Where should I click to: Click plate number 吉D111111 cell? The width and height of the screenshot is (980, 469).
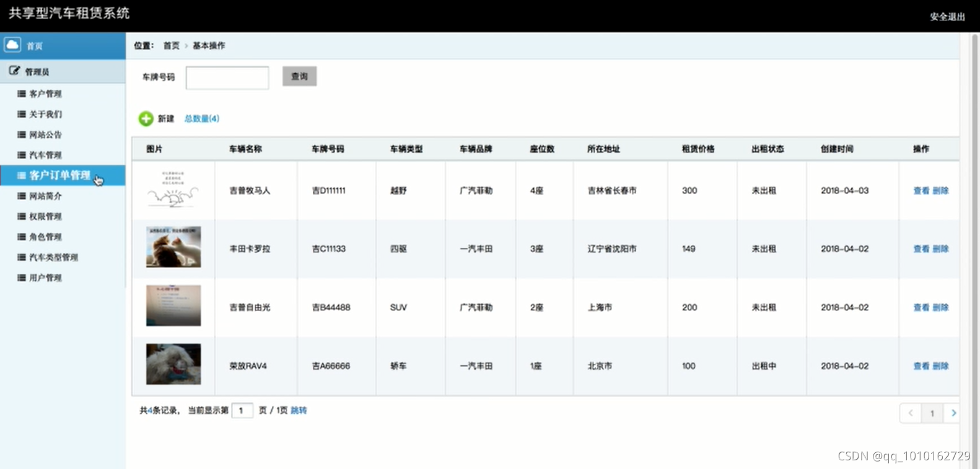pos(329,190)
